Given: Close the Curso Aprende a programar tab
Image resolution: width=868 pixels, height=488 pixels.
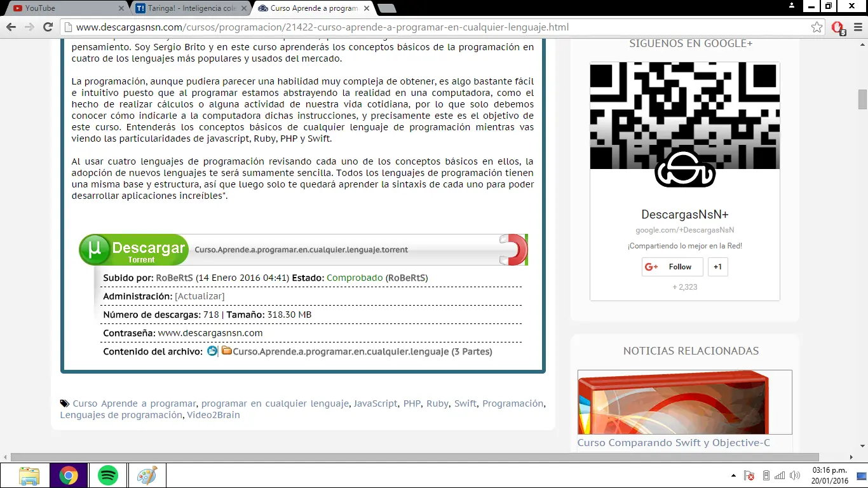Looking at the screenshot, I should [367, 8].
